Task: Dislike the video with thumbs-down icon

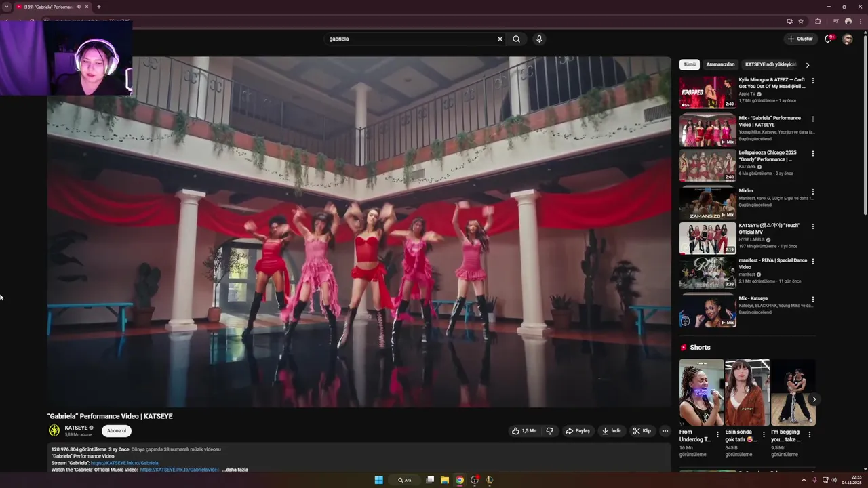Action: [550, 431]
